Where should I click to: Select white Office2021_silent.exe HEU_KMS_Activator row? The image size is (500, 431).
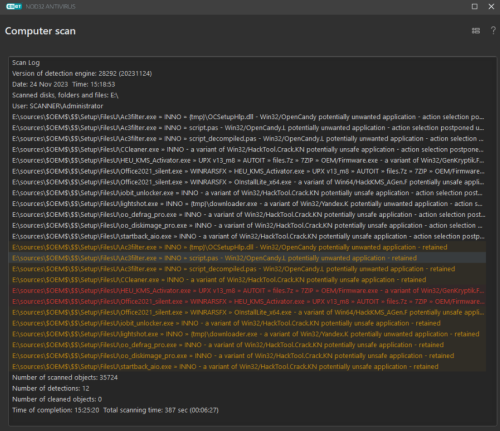[248, 171]
